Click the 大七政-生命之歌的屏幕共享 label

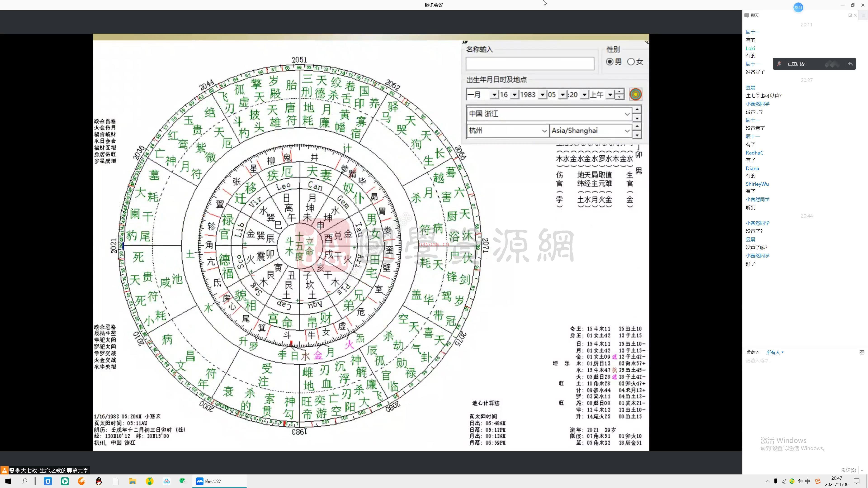pyautogui.click(x=54, y=470)
